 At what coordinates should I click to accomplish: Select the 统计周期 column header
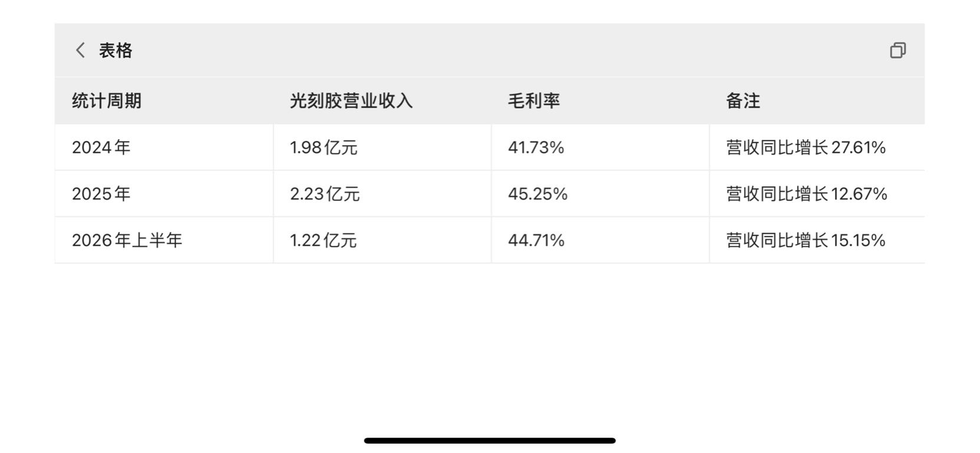pos(107,101)
